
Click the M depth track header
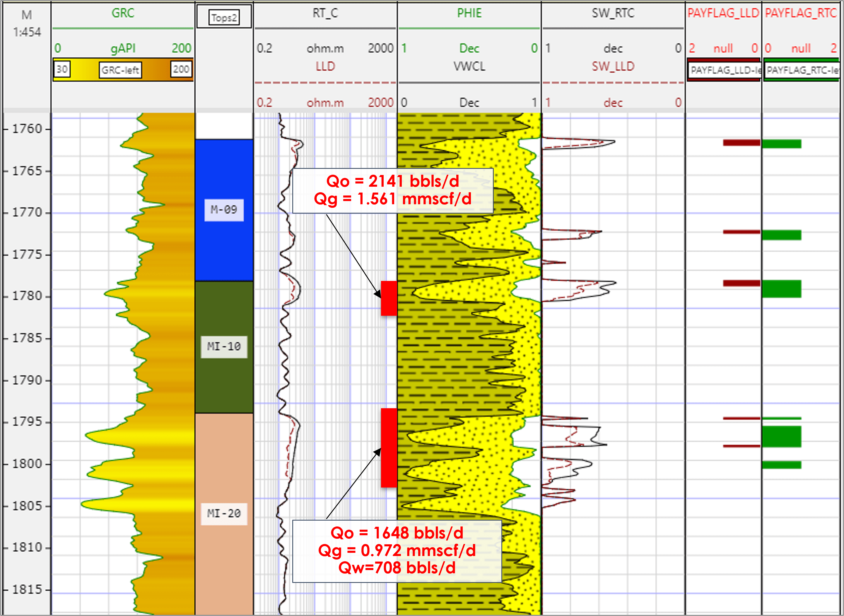click(27, 15)
